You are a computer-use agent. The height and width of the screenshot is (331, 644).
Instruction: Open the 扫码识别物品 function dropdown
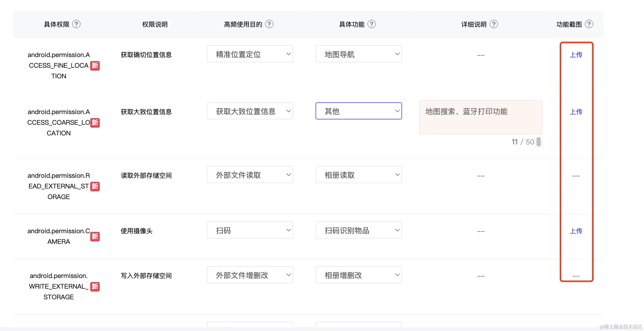359,230
